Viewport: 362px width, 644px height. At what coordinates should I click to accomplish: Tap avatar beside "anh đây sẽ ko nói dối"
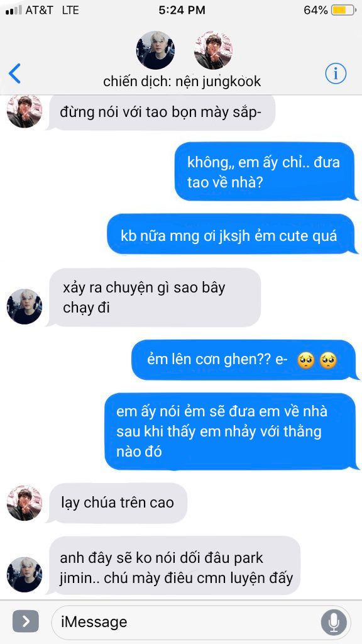click(25, 575)
